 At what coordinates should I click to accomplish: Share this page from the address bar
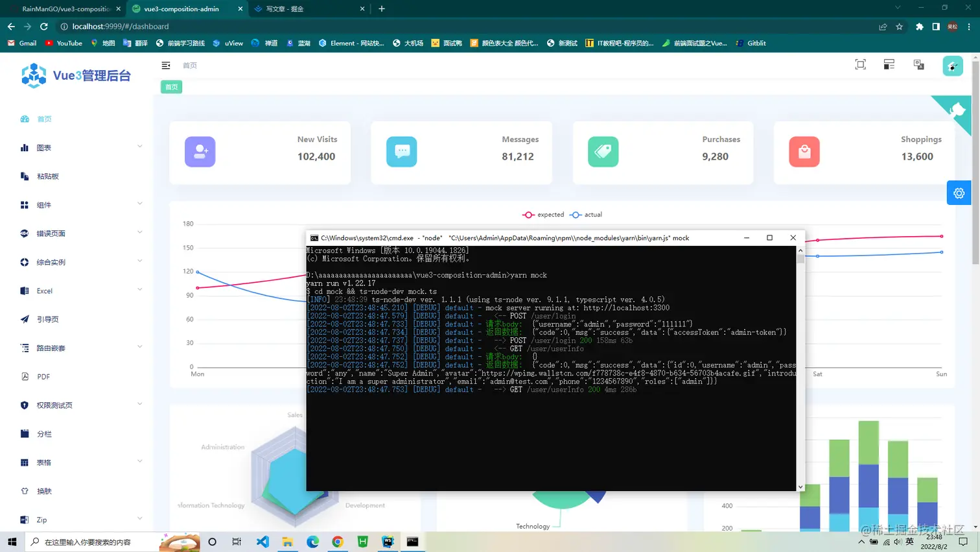click(883, 27)
